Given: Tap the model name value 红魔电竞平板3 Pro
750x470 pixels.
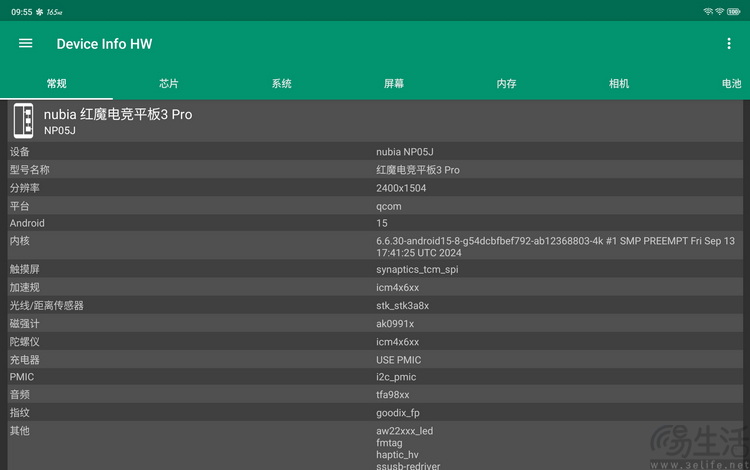Looking at the screenshot, I should point(418,170).
